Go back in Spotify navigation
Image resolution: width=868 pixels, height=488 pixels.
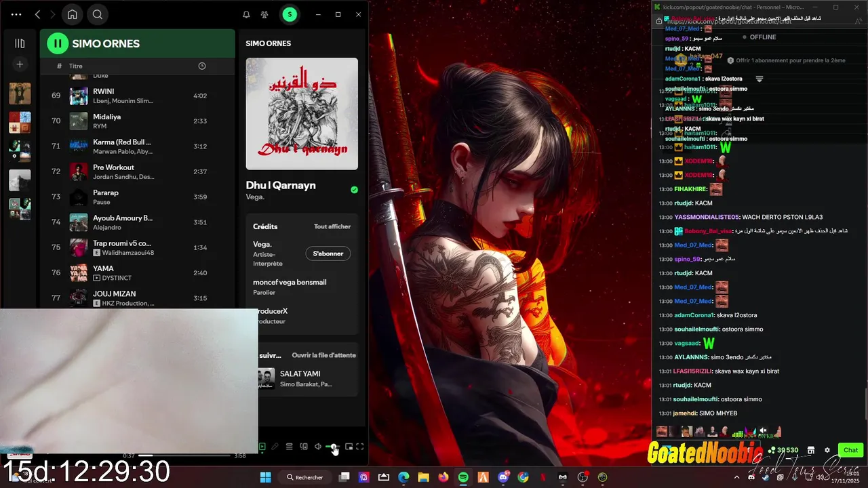coord(38,14)
